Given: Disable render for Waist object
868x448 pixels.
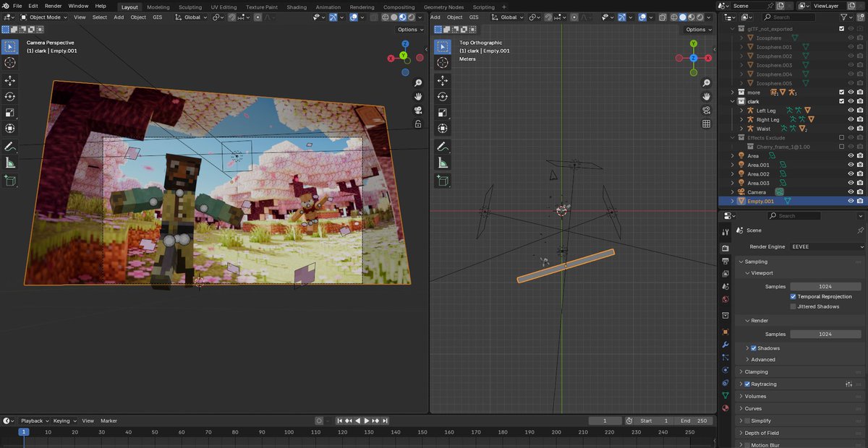Looking at the screenshot, I should (x=860, y=129).
